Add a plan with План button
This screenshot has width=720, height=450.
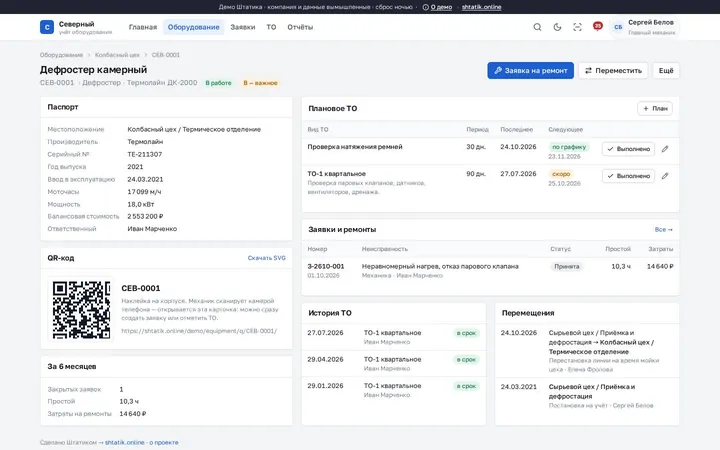(655, 108)
